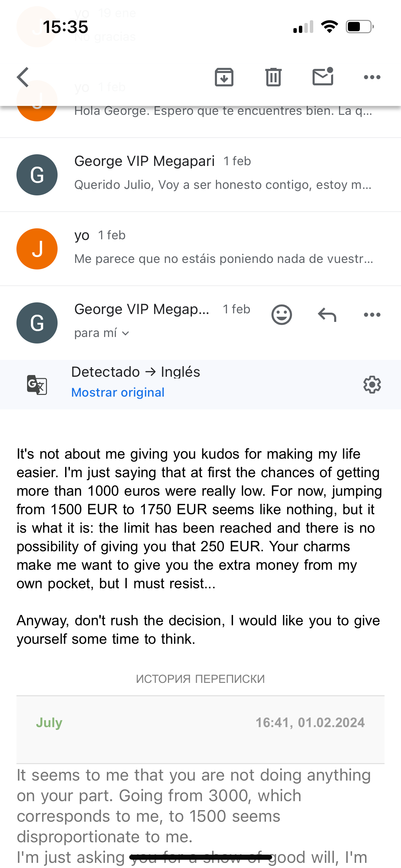Tap the gray G avatar of the open message
401x868 pixels.
(37, 323)
